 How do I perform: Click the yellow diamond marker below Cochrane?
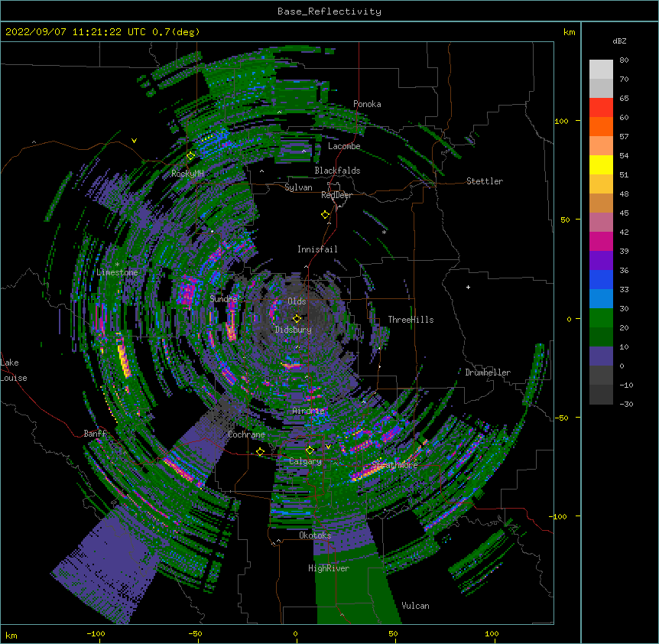[x=260, y=452]
